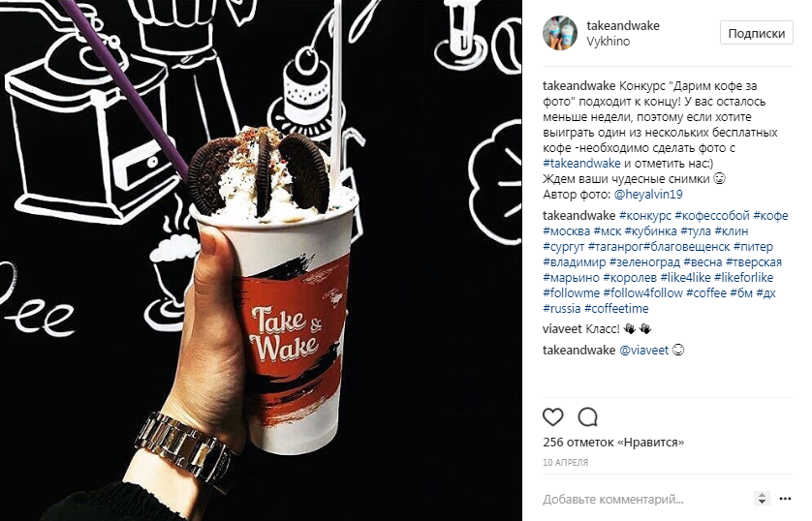Viewport: 812px width, 521px height.
Task: Open the @viaveet mention in the reply
Action: pyautogui.click(x=643, y=351)
